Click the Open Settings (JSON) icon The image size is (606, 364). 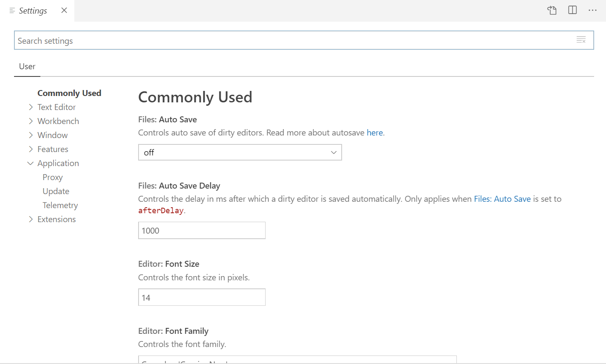pyautogui.click(x=552, y=11)
